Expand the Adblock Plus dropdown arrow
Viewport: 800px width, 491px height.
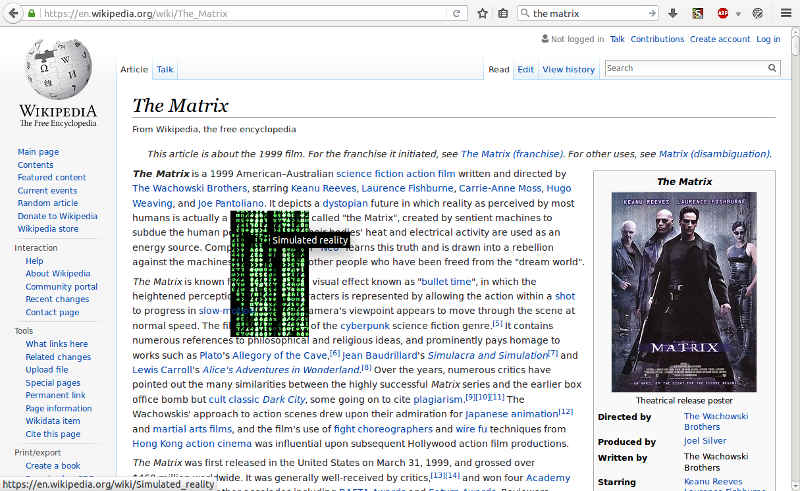pyautogui.click(x=738, y=14)
